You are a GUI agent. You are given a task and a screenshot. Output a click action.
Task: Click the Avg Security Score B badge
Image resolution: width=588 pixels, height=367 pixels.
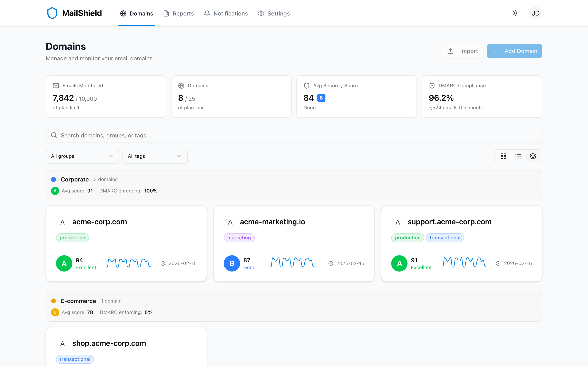point(321,98)
